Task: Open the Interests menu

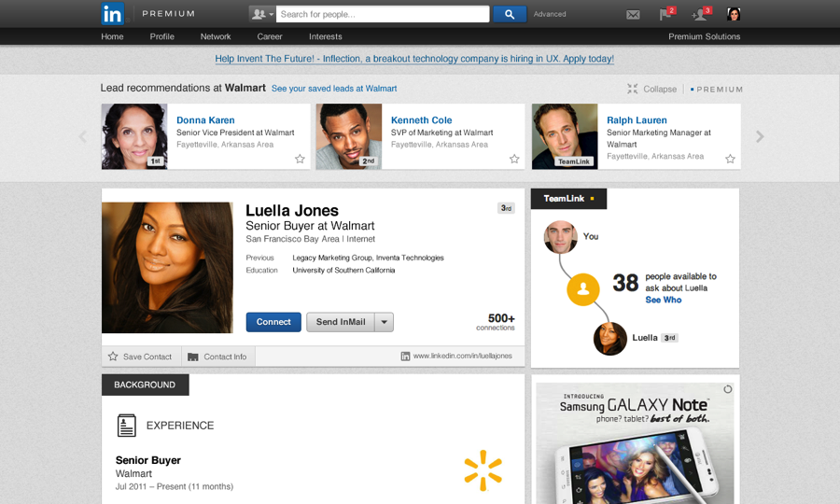Action: click(x=325, y=36)
